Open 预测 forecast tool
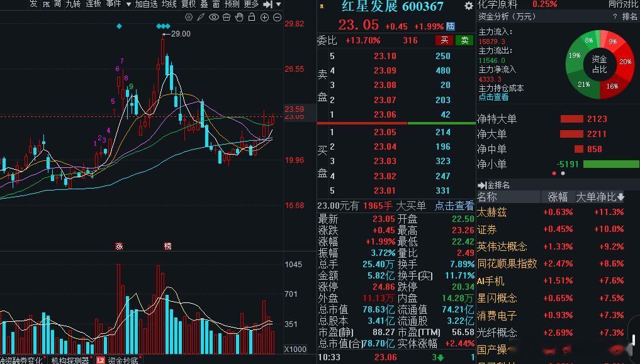Screen dimensions: 640x364 232,4
